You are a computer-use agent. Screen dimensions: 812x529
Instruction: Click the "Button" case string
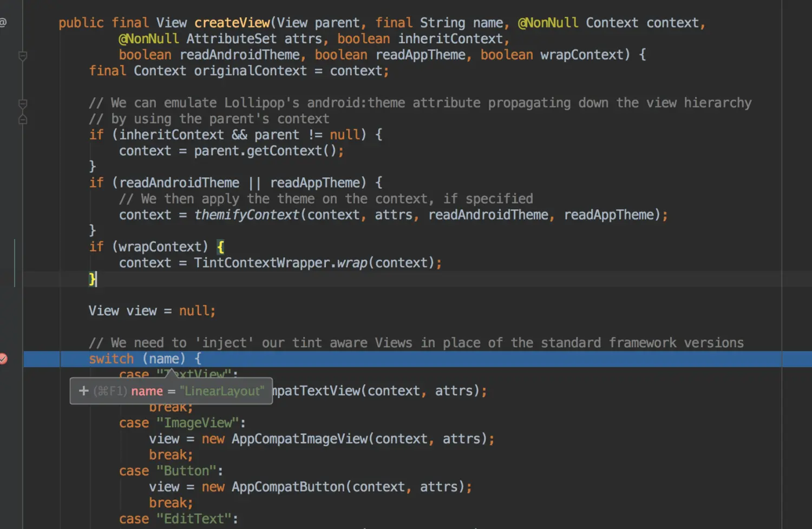(x=187, y=471)
